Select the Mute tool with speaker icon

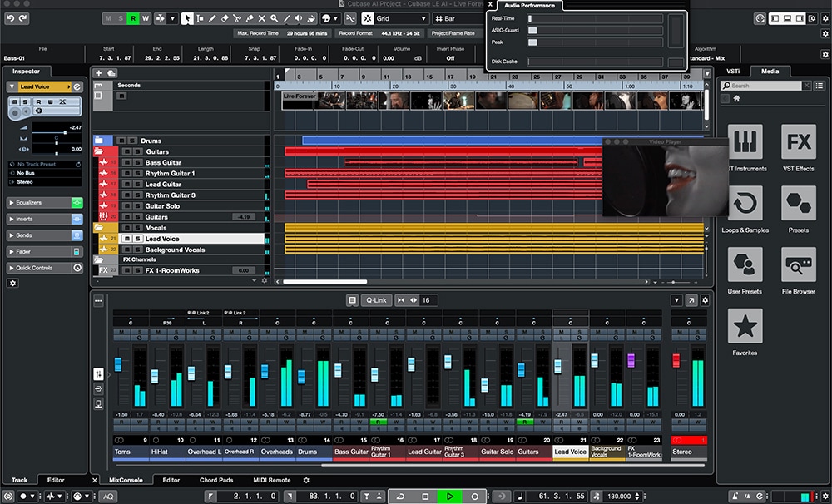coord(298,18)
